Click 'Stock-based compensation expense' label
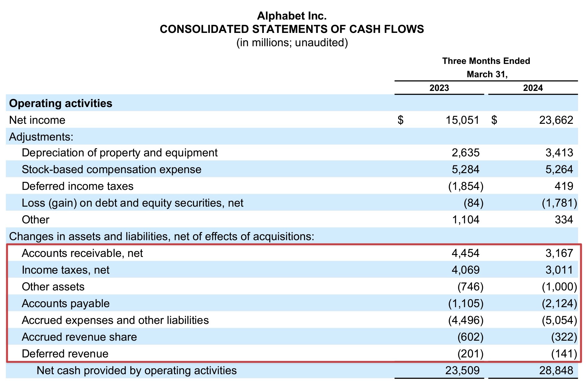 [x=112, y=170]
